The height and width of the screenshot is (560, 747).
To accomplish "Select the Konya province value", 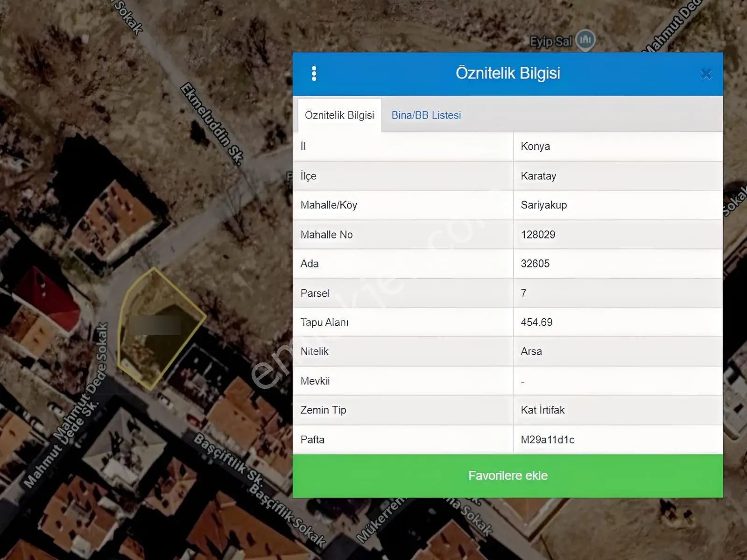I will click(x=535, y=147).
